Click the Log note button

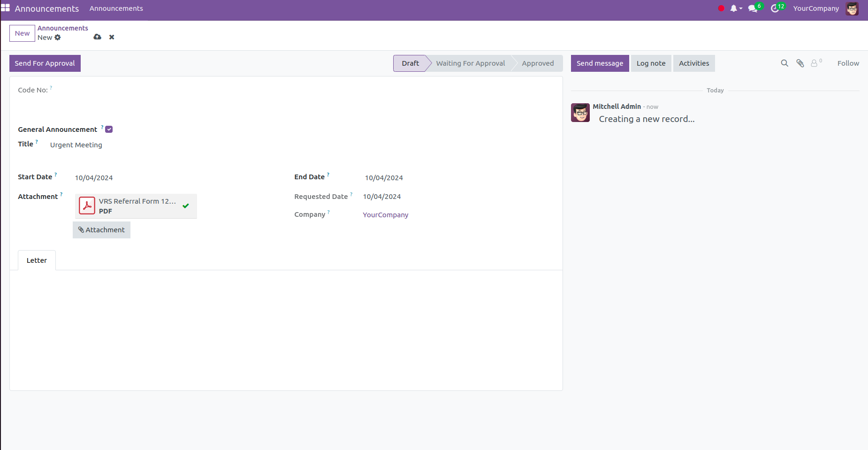tap(651, 63)
